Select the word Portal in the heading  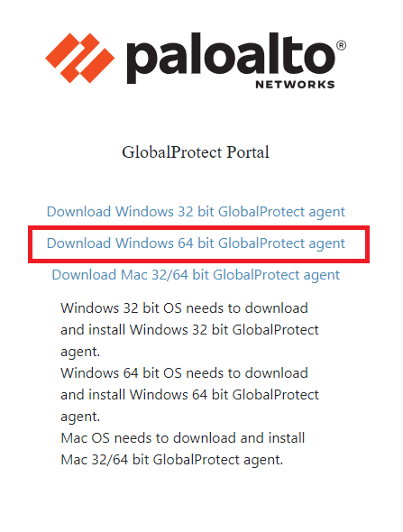248,152
